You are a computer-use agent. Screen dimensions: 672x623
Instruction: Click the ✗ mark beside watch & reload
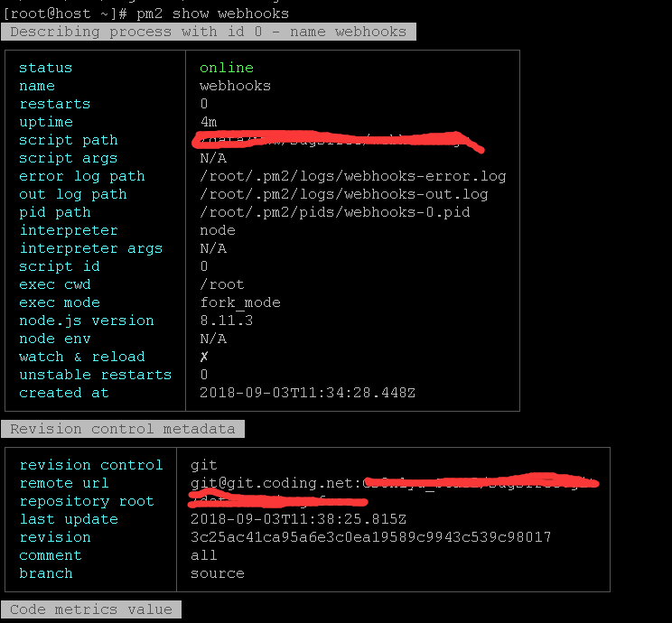(204, 357)
